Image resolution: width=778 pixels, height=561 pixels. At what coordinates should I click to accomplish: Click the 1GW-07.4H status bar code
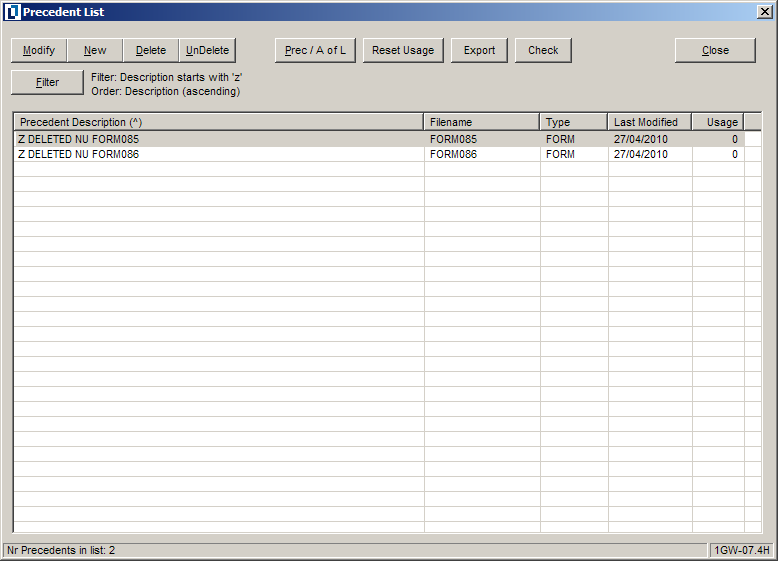[742, 550]
